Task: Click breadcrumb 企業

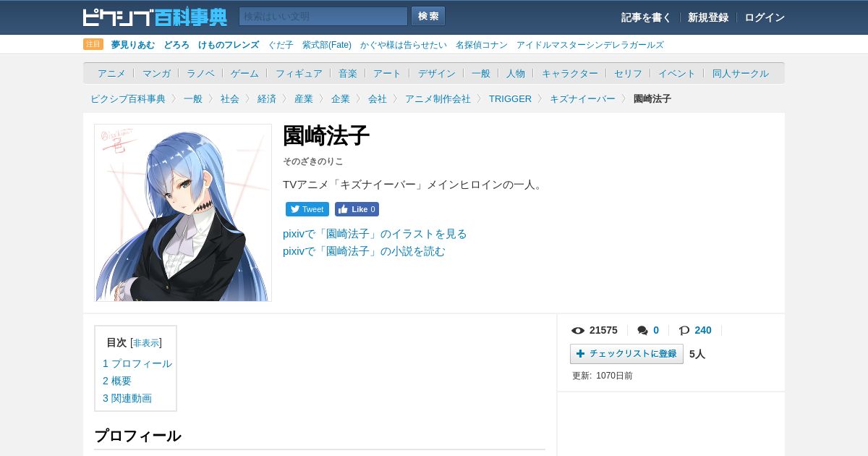Action: coord(341,98)
